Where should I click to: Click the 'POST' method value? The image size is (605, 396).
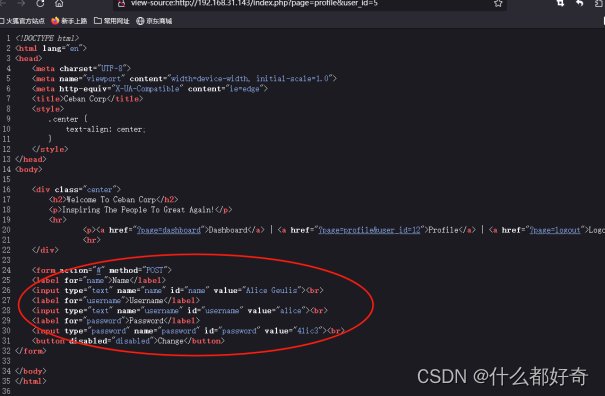[x=155, y=270]
